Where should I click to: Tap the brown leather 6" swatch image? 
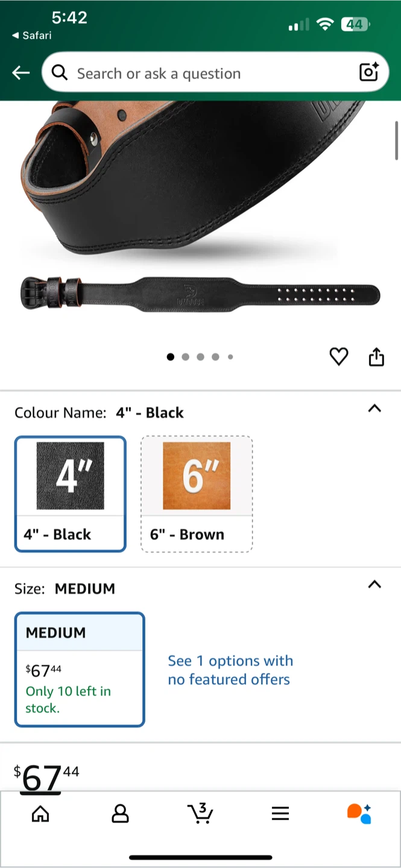197,476
